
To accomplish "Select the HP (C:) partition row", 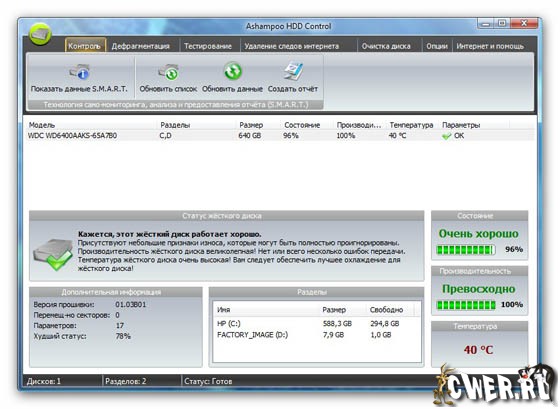I will coord(316,324).
